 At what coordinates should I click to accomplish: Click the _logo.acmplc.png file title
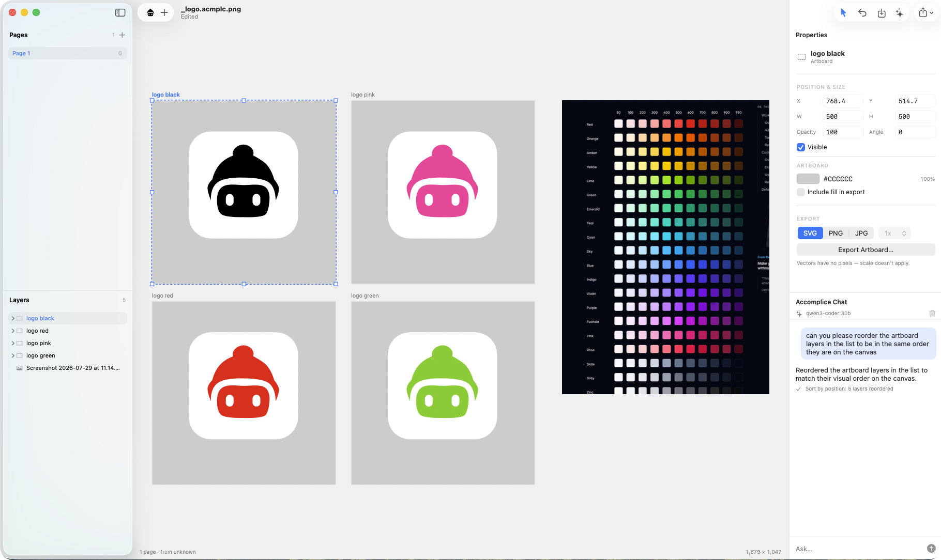pyautogui.click(x=211, y=9)
